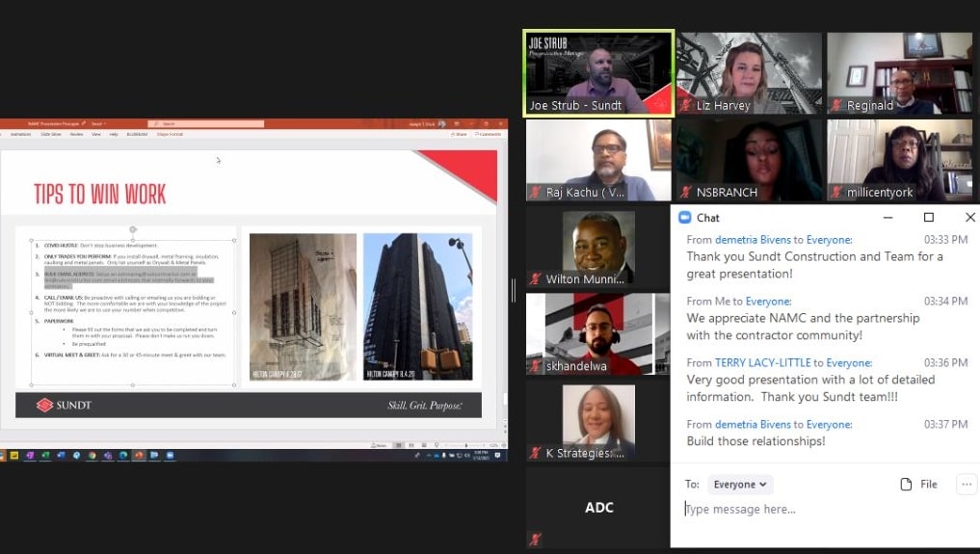The height and width of the screenshot is (554, 980).
Task: Click Everyone link in 03:34 PM message
Action: point(767,302)
